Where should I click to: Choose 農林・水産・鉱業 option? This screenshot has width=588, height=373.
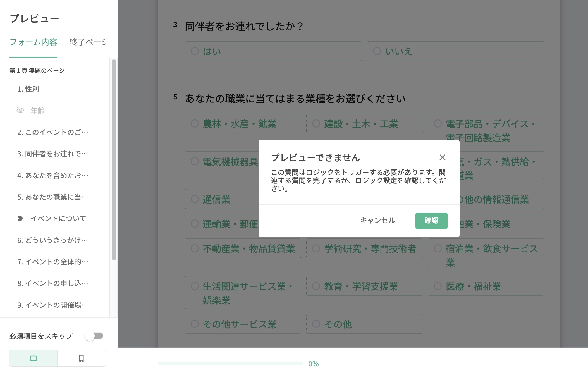[x=243, y=123]
